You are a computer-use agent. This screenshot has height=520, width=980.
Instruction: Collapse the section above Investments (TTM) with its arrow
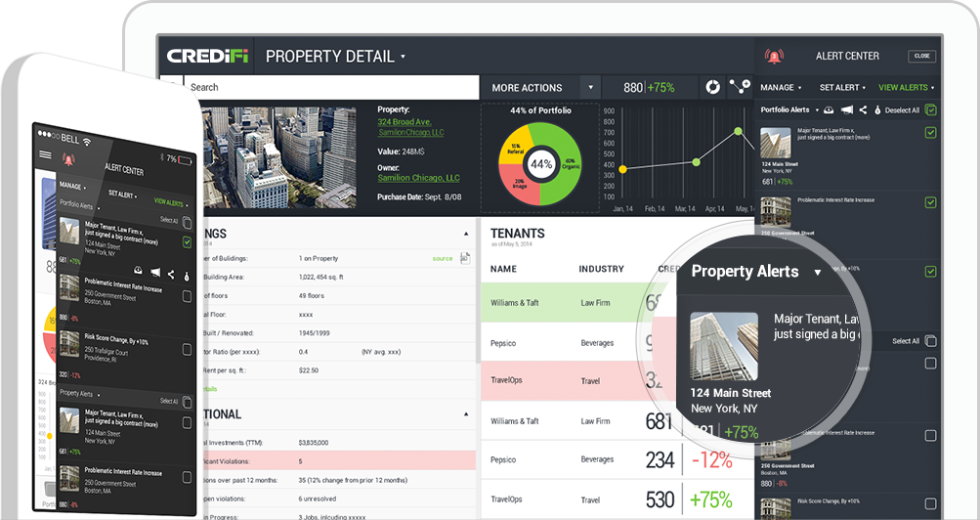pos(466,414)
